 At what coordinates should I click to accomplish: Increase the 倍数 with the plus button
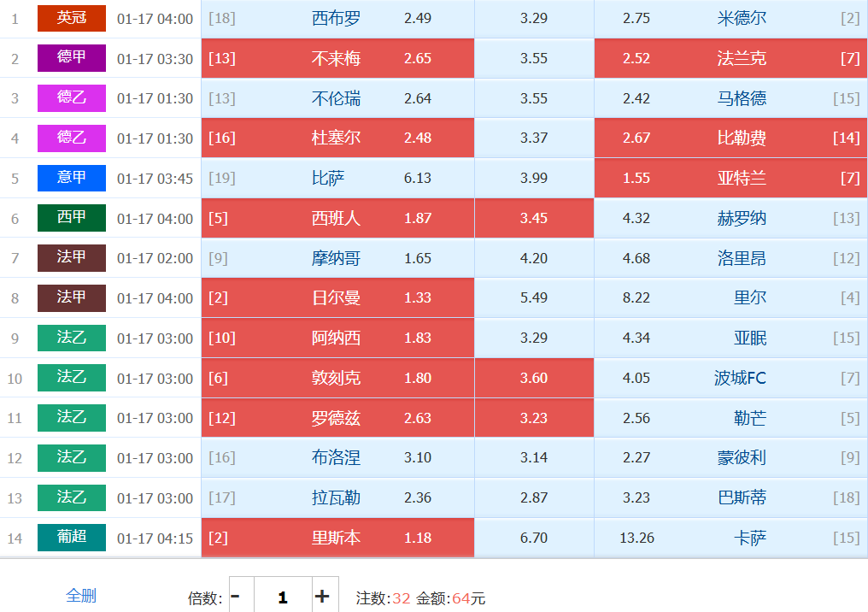(322, 597)
